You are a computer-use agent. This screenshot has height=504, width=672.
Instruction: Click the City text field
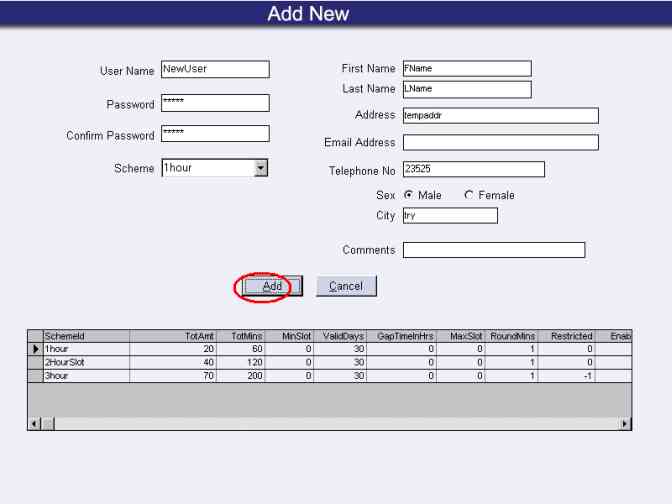click(449, 216)
